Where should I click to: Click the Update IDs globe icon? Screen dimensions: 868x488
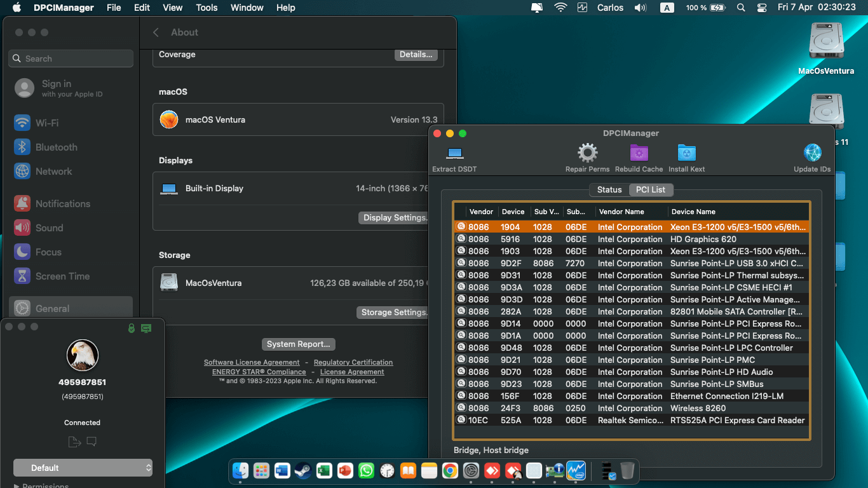(x=812, y=158)
